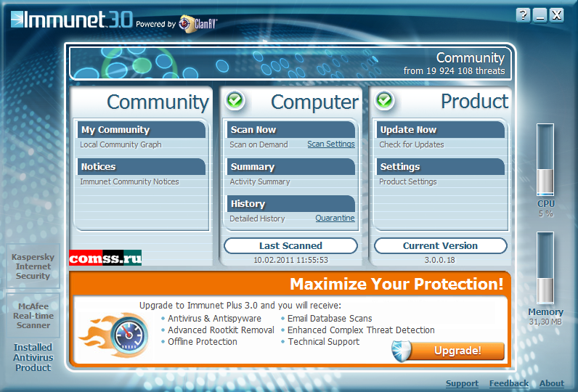Close the Immunet window
The height and width of the screenshot is (392, 578).
[x=557, y=16]
